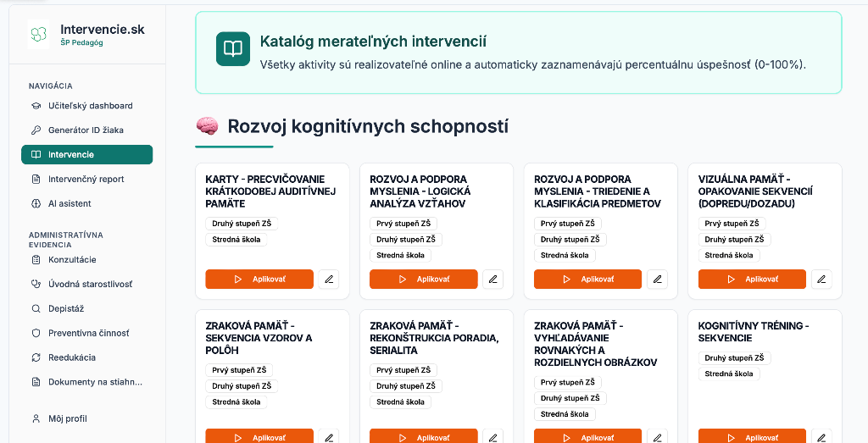Click Stredná škola tag on Karty card
Image resolution: width=868 pixels, height=443 pixels.
coord(236,240)
